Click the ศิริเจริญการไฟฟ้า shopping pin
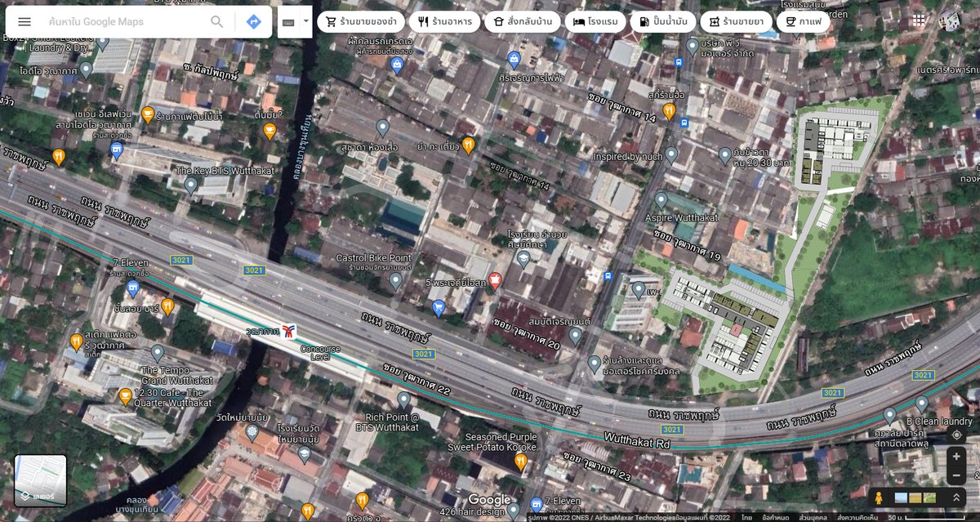 (514, 60)
